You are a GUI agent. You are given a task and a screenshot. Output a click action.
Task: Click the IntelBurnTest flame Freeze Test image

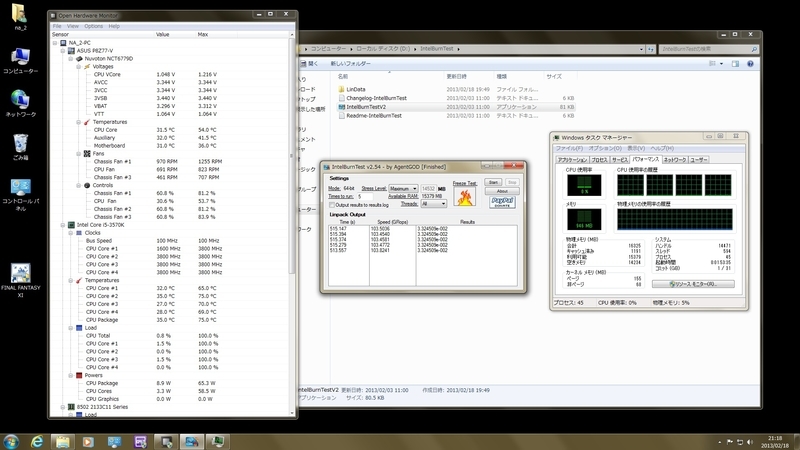point(465,196)
